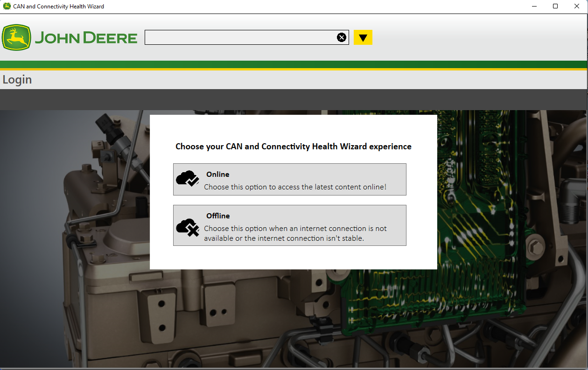Click the cloud with X Offline icon
This screenshot has height=370, width=588.
188,227
